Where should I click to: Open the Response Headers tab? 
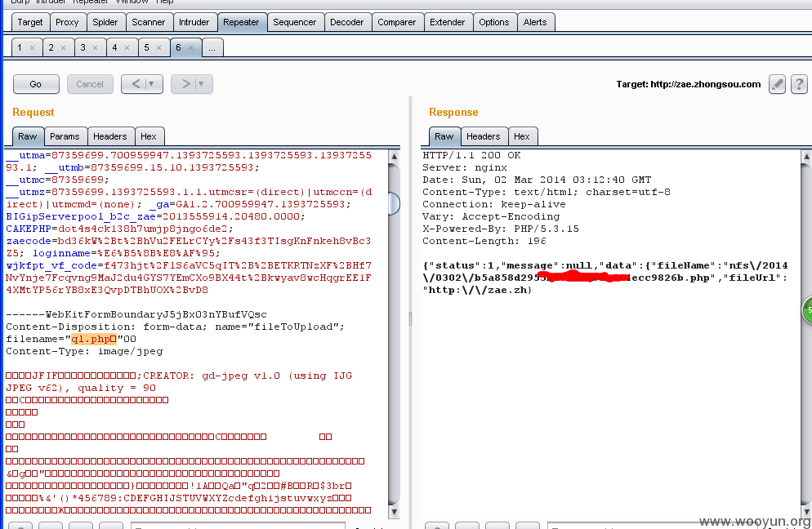tap(483, 136)
